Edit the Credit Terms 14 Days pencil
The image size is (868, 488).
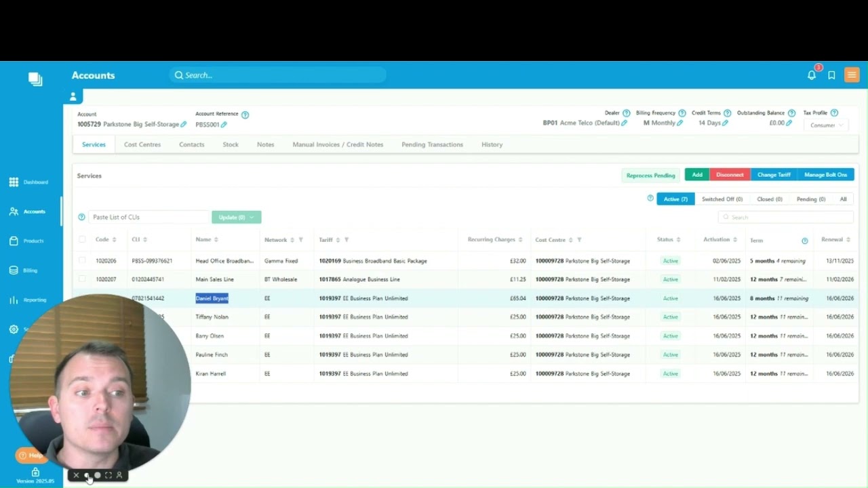pyautogui.click(x=726, y=123)
